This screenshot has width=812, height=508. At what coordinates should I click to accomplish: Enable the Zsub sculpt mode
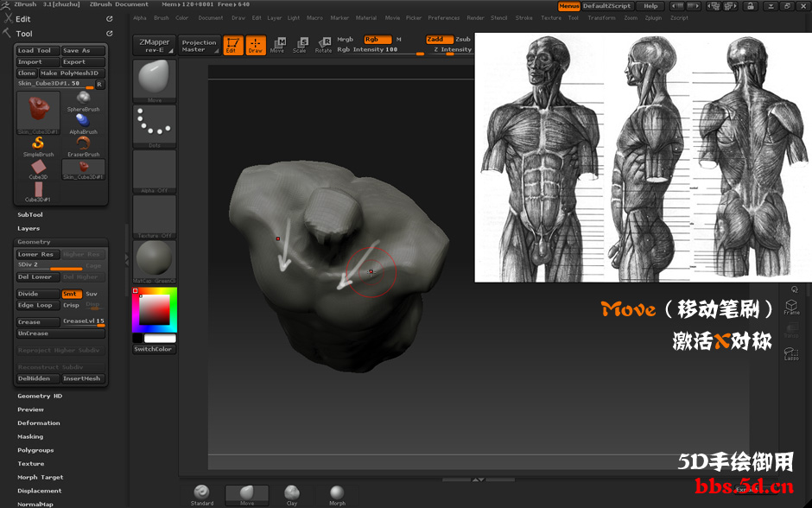tap(463, 40)
